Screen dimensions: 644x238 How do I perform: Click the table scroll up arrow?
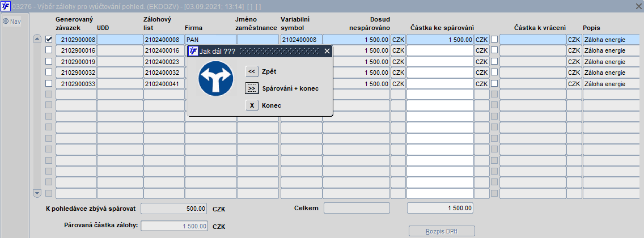pyautogui.click(x=37, y=39)
